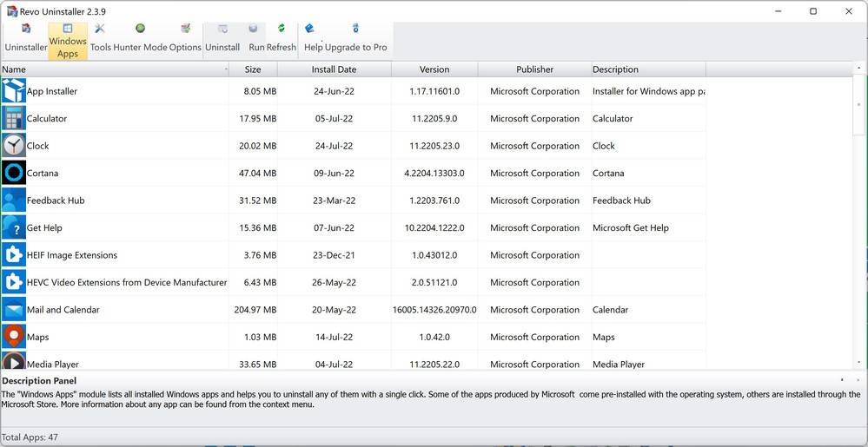Open the Uninstaller module in the toolbar
Screen dimensions: 868x447
(x=26, y=38)
